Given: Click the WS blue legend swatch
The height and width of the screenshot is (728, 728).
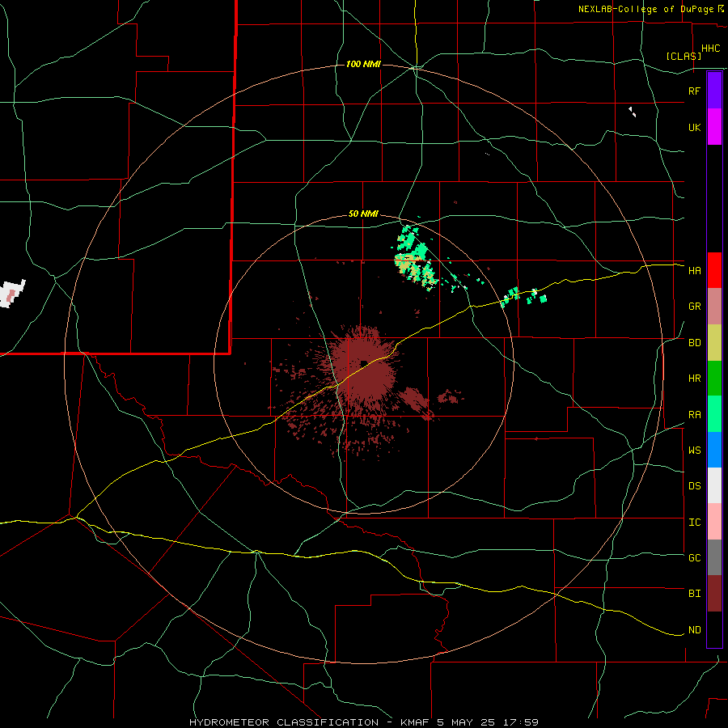Looking at the screenshot, I should click(714, 450).
